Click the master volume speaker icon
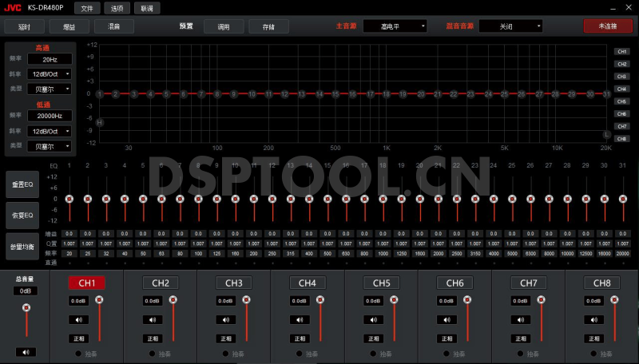The image size is (639, 364). click(26, 351)
